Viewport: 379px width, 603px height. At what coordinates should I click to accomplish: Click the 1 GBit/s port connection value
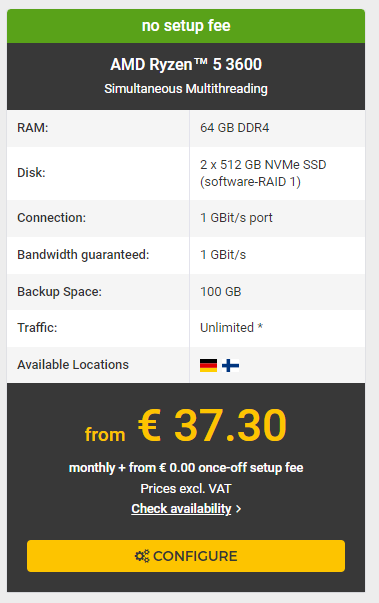236,218
